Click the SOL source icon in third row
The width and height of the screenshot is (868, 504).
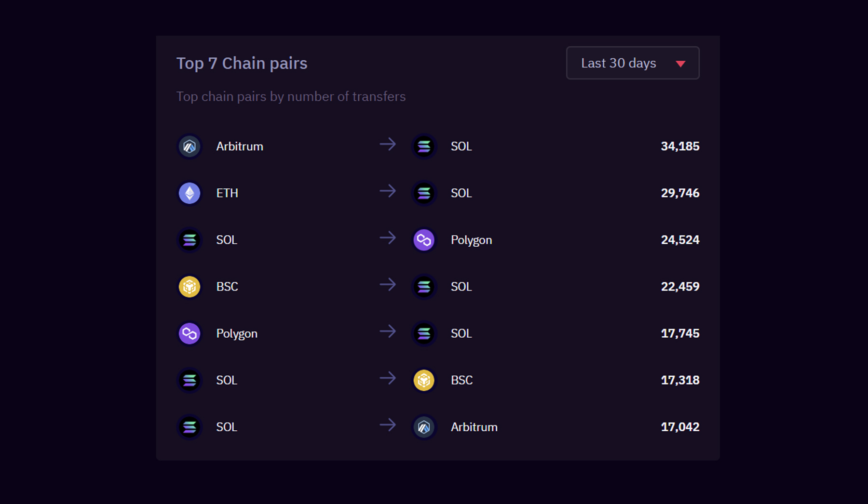pyautogui.click(x=190, y=240)
